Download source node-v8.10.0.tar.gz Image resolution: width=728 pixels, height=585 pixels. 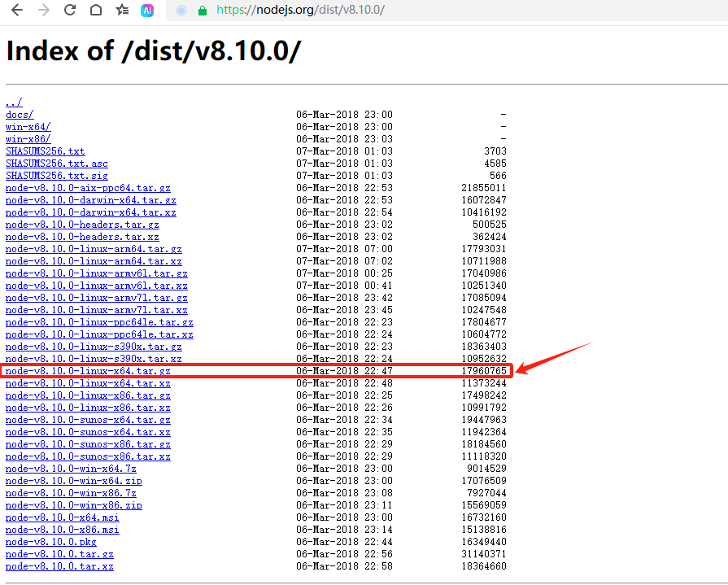coord(59,554)
